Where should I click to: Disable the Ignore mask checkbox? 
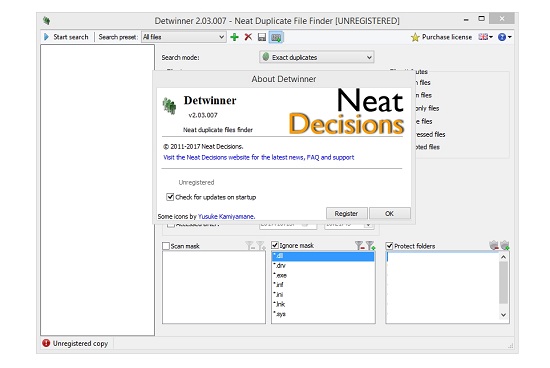point(275,245)
